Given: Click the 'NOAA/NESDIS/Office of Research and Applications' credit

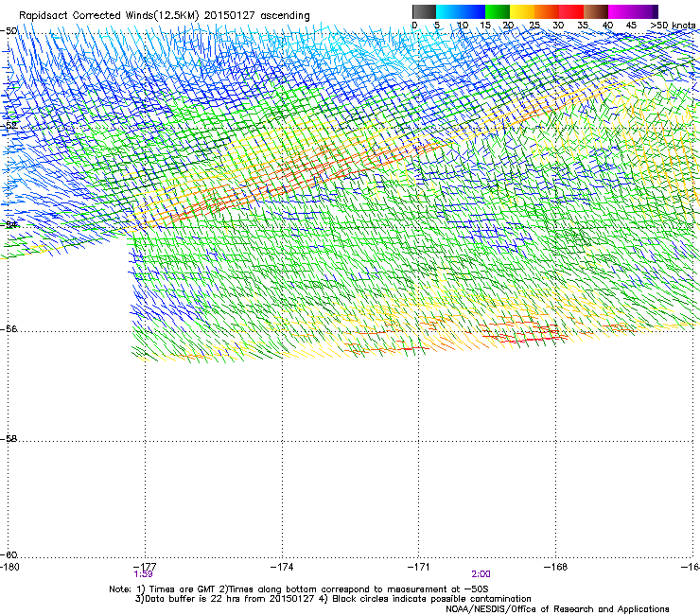Looking at the screenshot, I should (x=557, y=609).
